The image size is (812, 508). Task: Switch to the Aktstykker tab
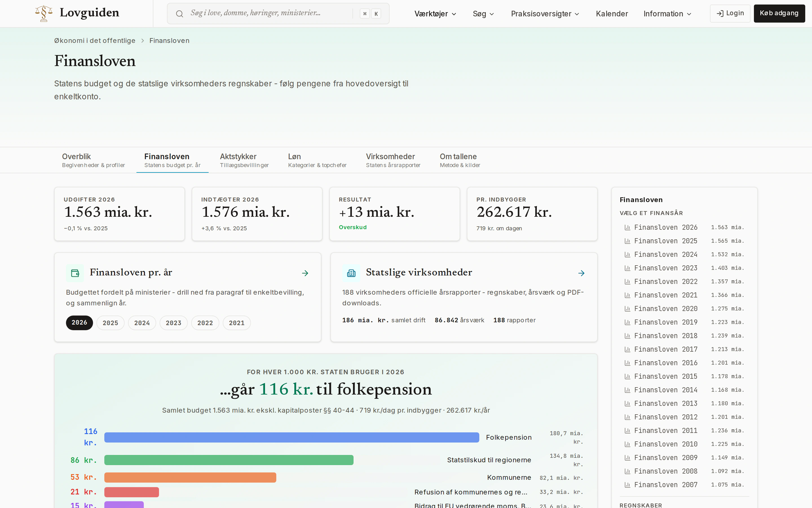coord(244,160)
